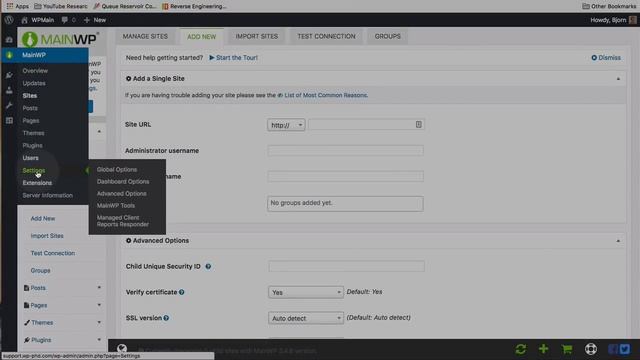Image resolution: width=640 pixels, height=360 pixels.
Task: Click help icon next to Child Unique Security ID
Action: click(x=208, y=267)
